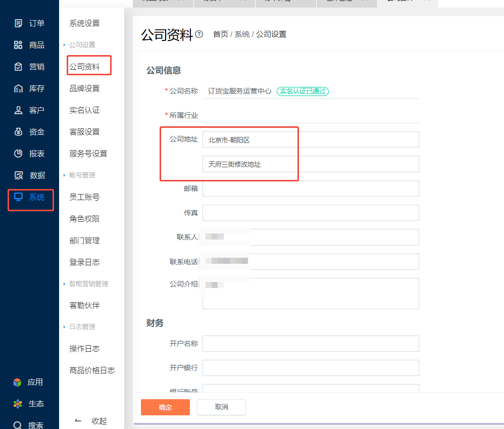Open the 报表 reports pie chart icon
This screenshot has height=429, width=504.
click(18, 154)
